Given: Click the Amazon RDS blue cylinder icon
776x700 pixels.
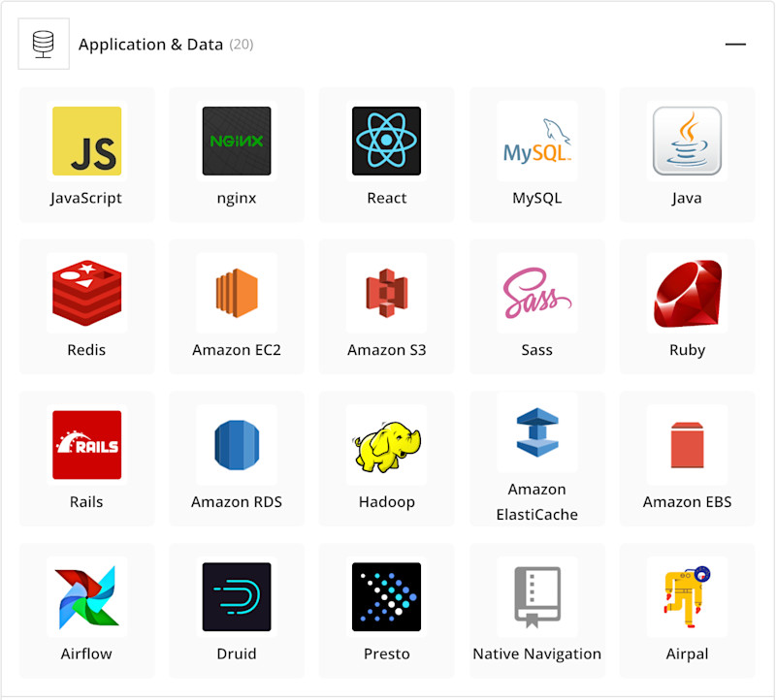Looking at the screenshot, I should tap(237, 445).
